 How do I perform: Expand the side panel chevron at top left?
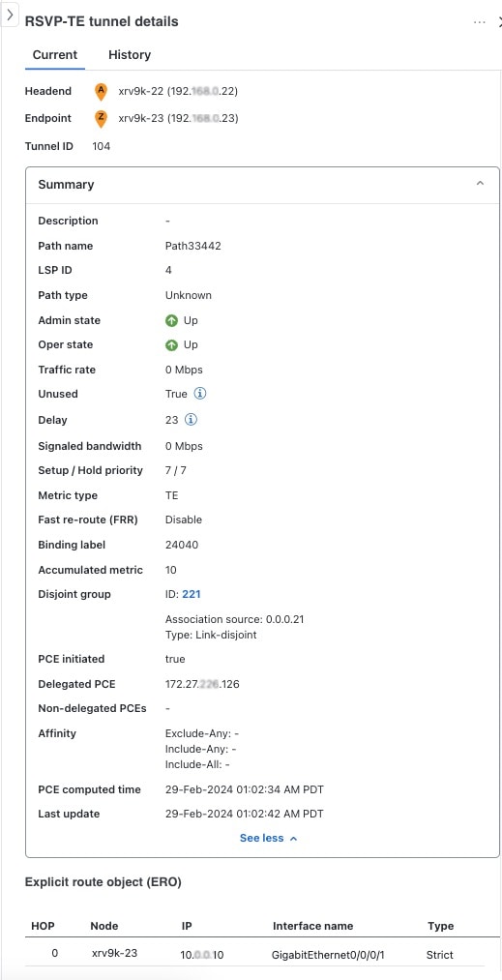pos(10,16)
